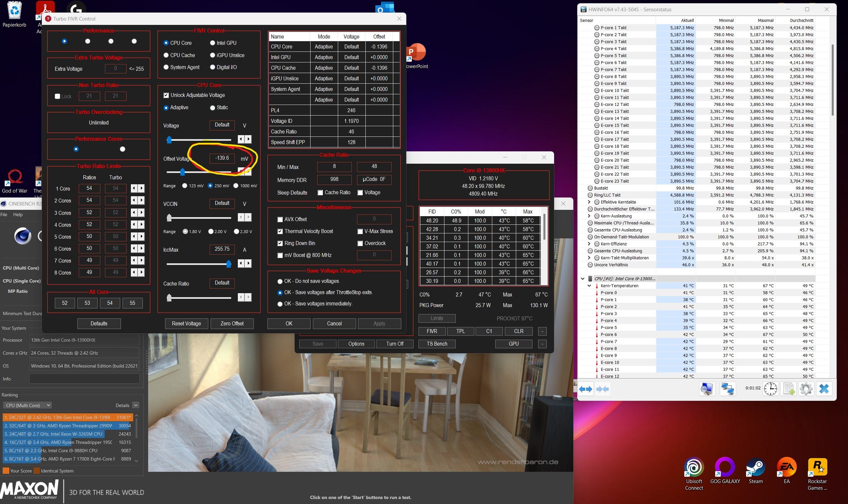Expand Kern-Takt-Multiplikatoren group
Viewport: 848px width, 504px height.
tap(590, 258)
